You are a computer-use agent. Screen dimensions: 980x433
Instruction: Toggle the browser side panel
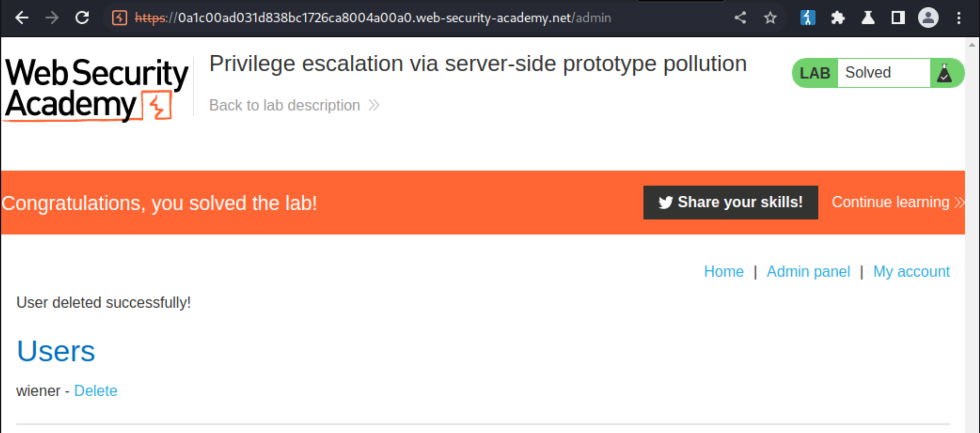(898, 18)
